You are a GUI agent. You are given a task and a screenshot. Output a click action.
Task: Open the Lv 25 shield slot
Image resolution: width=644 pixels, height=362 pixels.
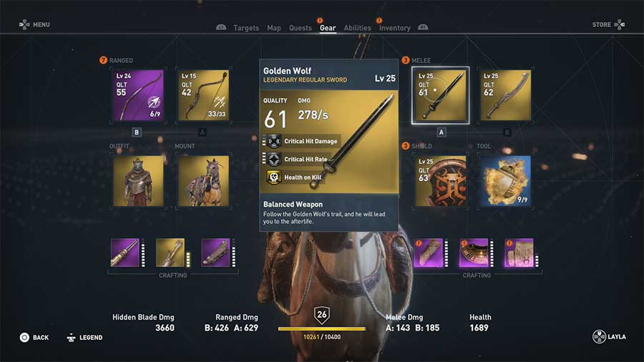coord(441,181)
